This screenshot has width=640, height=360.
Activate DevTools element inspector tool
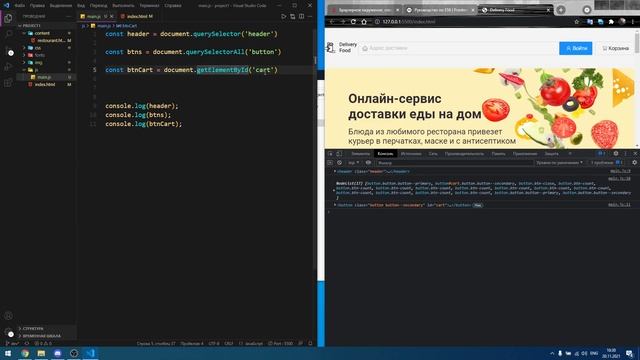(x=330, y=153)
